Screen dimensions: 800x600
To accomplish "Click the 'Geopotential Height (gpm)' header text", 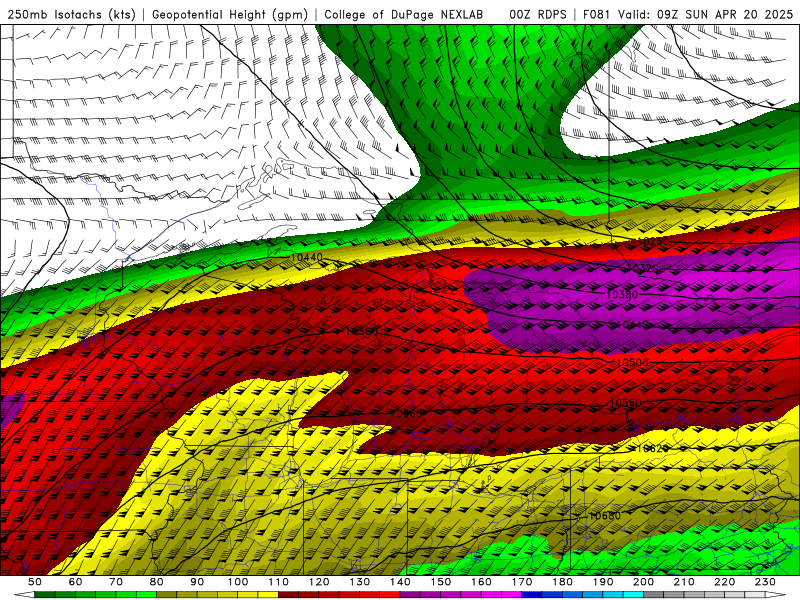I will (x=230, y=14).
